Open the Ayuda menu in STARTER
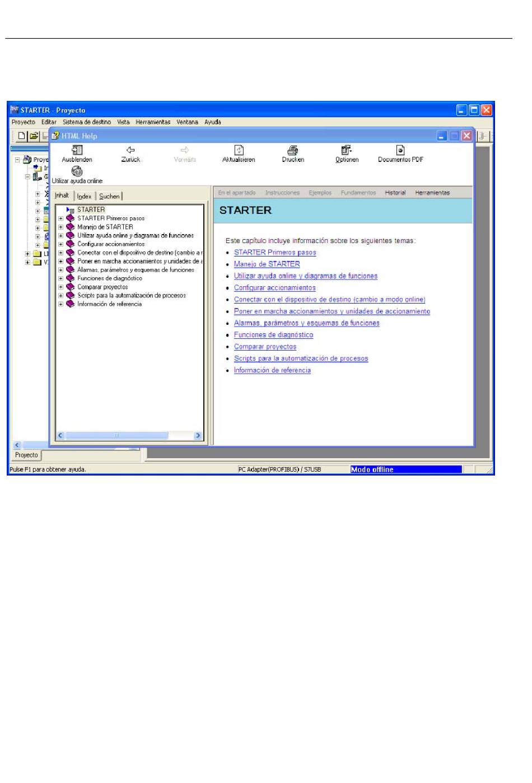The width and height of the screenshot is (532, 783). pos(213,122)
